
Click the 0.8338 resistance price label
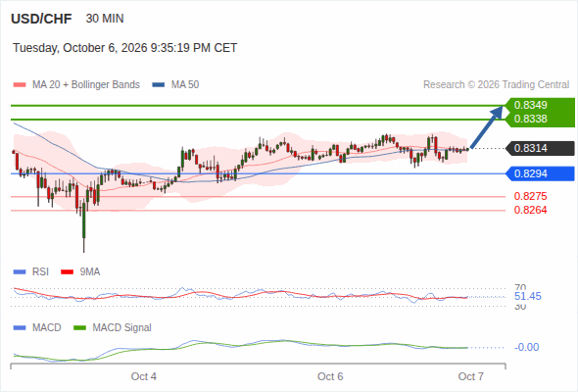coord(530,119)
